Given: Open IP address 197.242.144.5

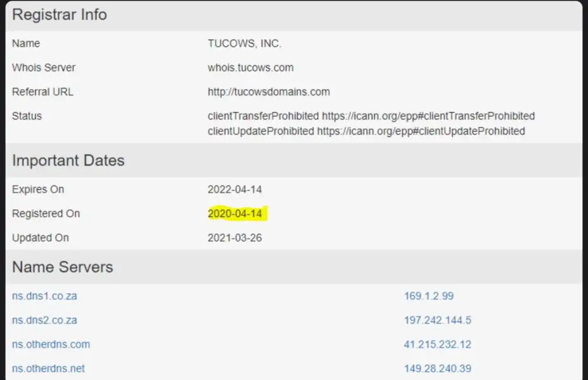Looking at the screenshot, I should [x=437, y=320].
